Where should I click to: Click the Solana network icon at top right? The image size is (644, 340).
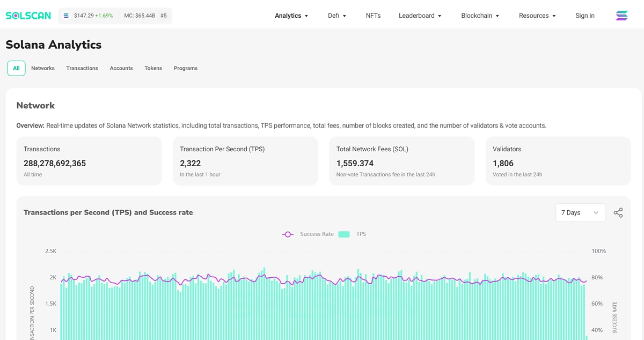click(x=621, y=16)
